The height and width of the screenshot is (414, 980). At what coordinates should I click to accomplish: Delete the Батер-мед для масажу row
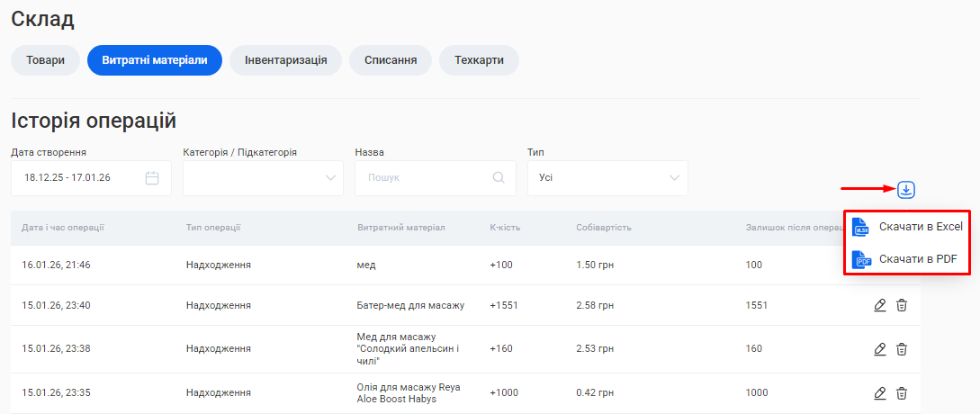point(902,305)
